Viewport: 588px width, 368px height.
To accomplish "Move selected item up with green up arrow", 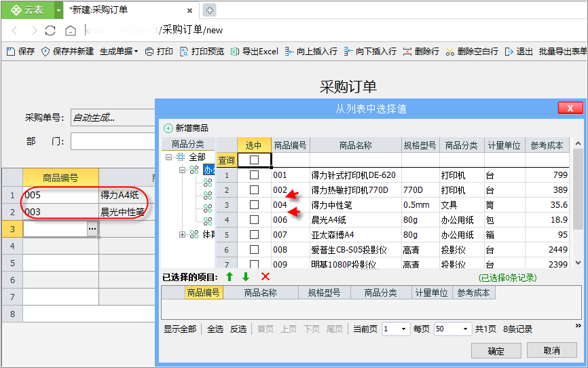I will tap(229, 277).
